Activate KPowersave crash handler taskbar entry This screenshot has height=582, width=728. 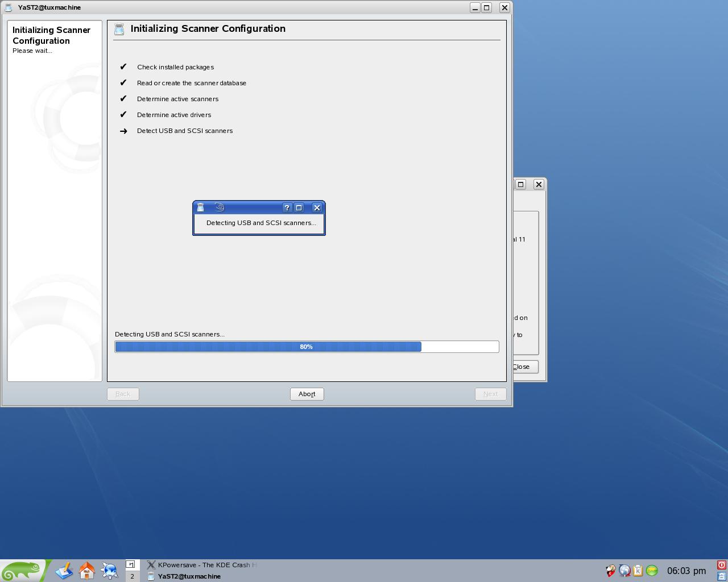(202, 565)
